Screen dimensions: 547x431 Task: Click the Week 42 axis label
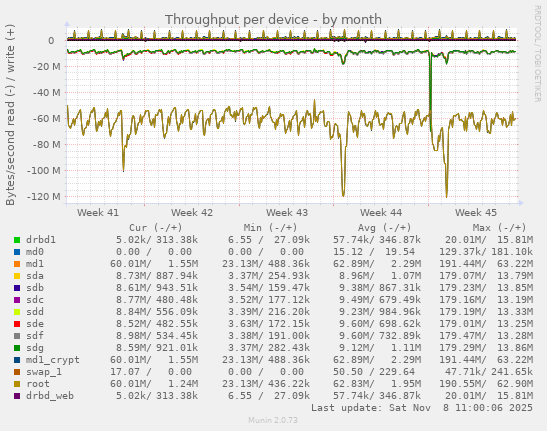[x=192, y=213]
